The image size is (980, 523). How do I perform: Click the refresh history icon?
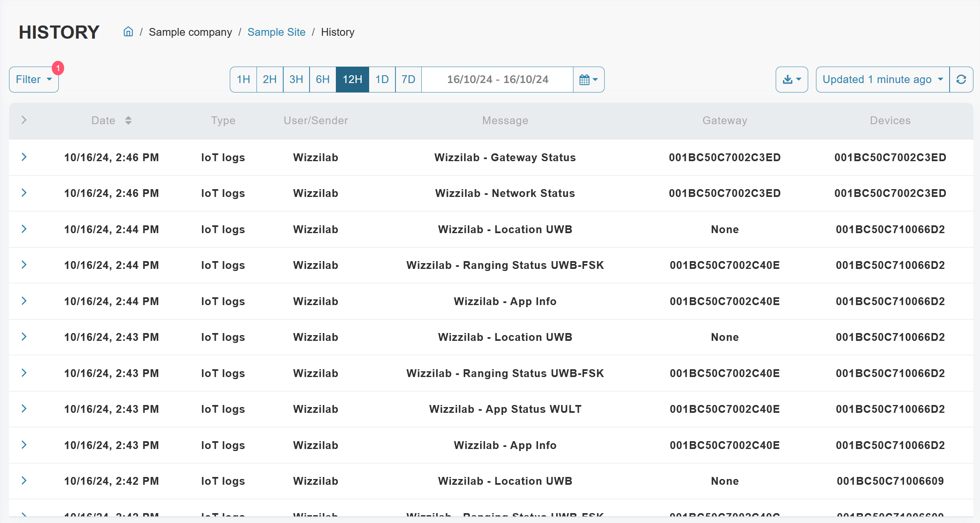961,79
